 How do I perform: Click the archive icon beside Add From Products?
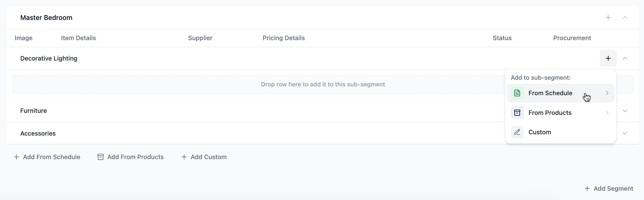pos(101,157)
